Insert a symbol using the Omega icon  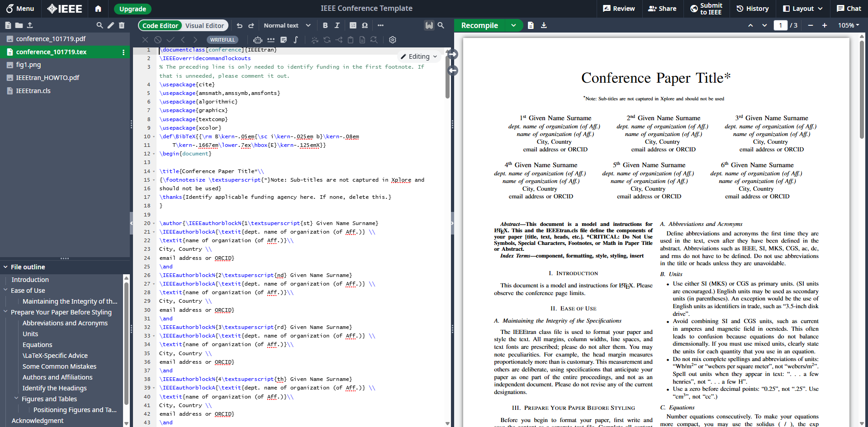[x=365, y=26]
